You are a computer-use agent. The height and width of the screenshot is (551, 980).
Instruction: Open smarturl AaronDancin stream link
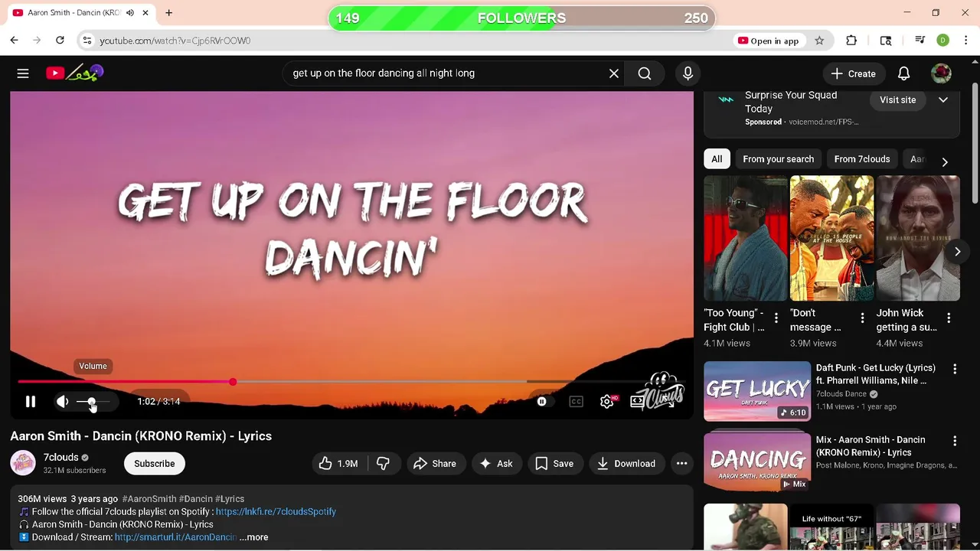(175, 537)
